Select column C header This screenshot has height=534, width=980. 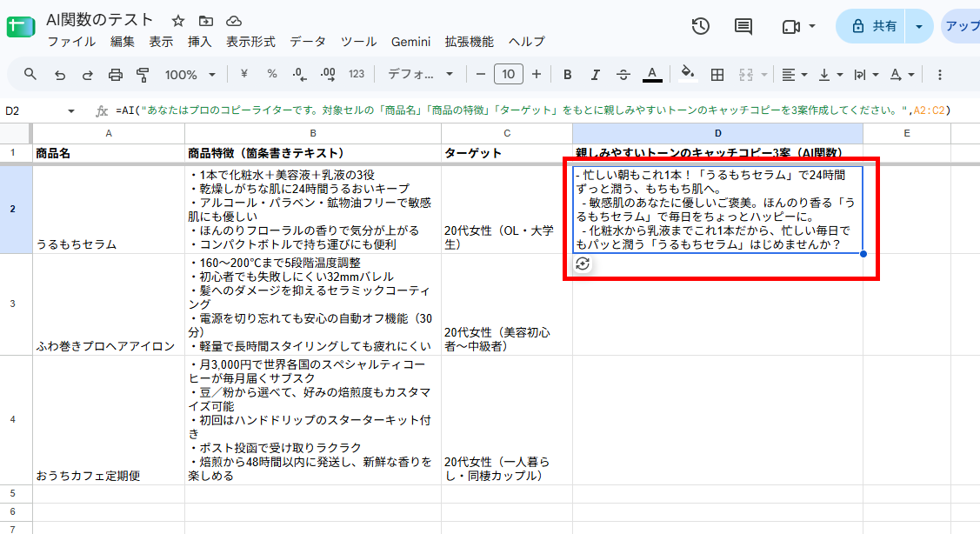pos(507,133)
